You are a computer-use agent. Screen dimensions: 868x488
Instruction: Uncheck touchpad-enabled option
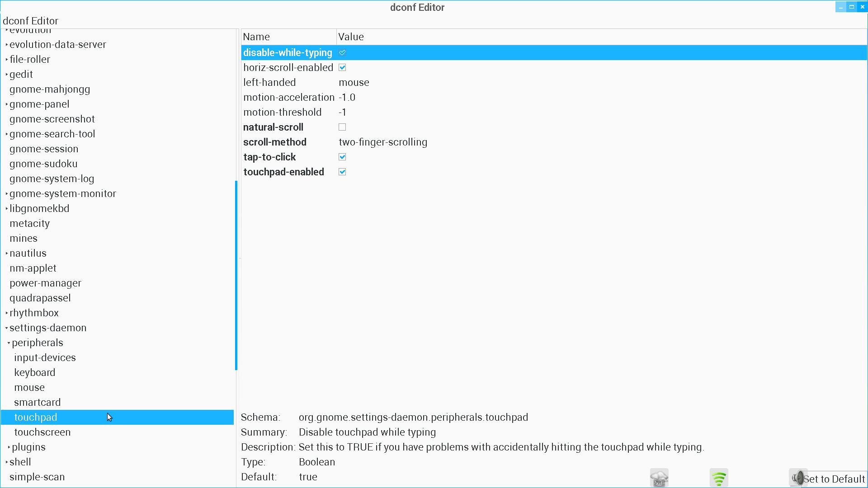click(x=342, y=172)
